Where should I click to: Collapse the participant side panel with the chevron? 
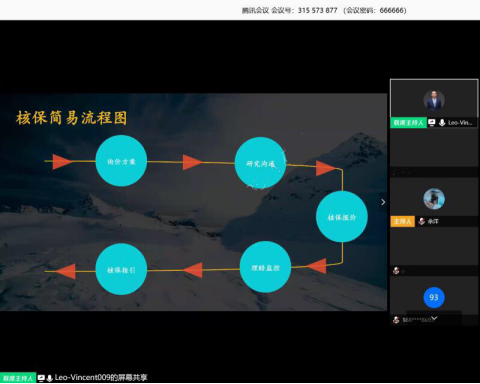pos(383,202)
